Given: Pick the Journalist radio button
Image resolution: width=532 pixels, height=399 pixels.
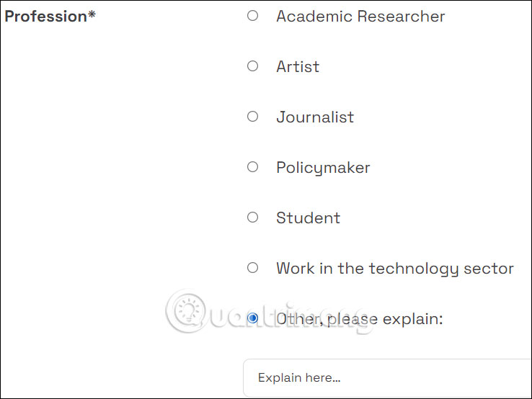Looking at the screenshot, I should (252, 117).
